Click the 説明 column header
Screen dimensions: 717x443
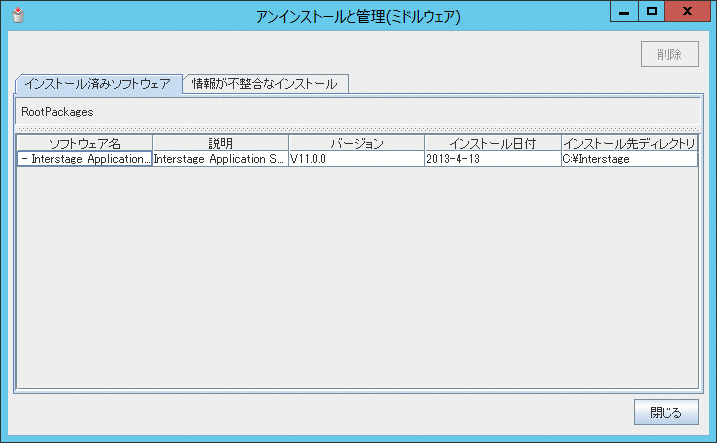point(220,144)
